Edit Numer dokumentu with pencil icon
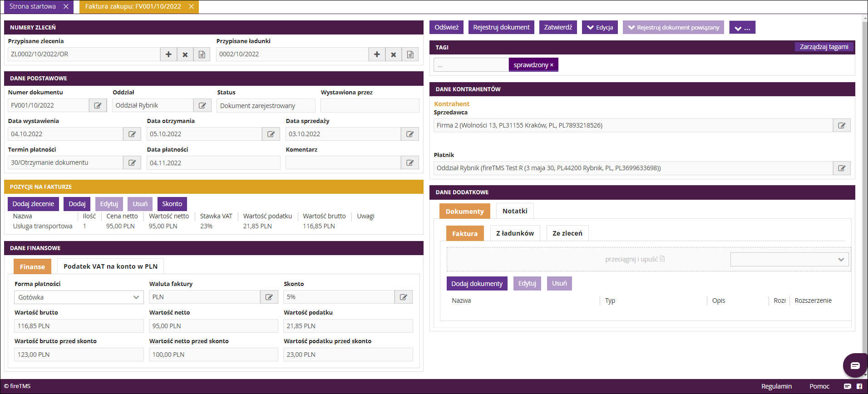The height and width of the screenshot is (394, 868). click(98, 106)
